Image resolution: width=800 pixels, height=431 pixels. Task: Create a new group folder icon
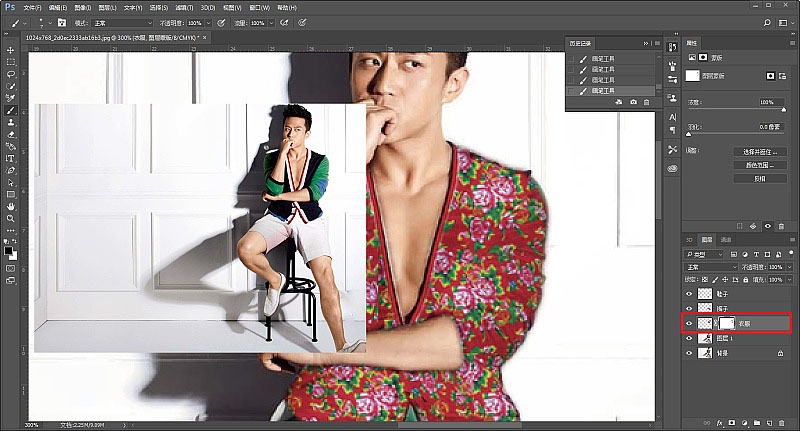coord(757,423)
